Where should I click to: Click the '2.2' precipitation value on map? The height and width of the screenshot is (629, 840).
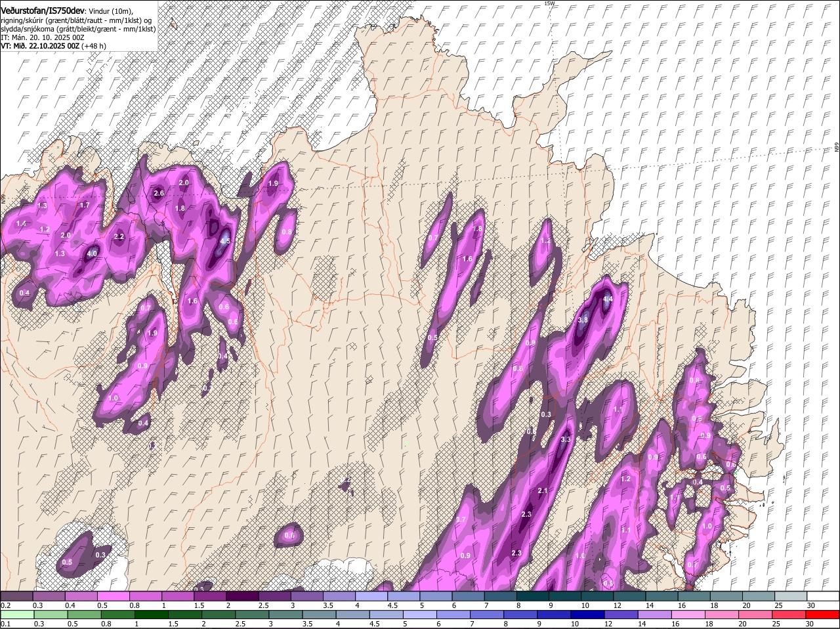[119, 237]
